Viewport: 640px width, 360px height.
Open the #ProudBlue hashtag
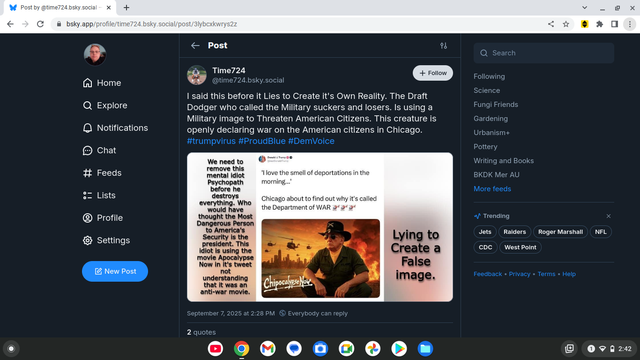[262, 141]
